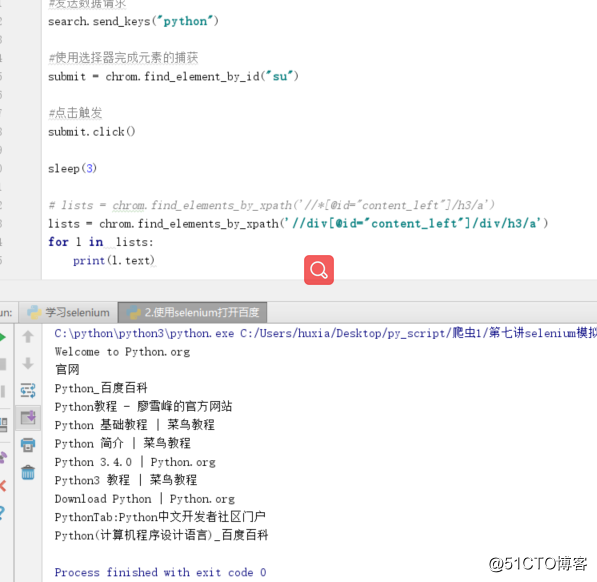Image resolution: width=597 pixels, height=582 pixels.
Task: Click output 'Python教程 - 廖雪峰的官方网站'
Action: tap(143, 407)
